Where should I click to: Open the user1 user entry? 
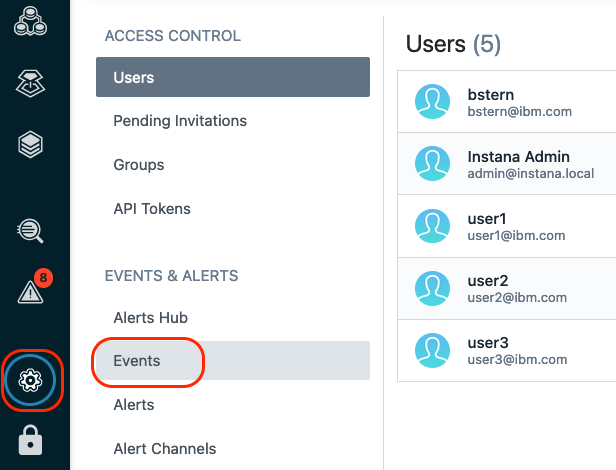point(507,226)
